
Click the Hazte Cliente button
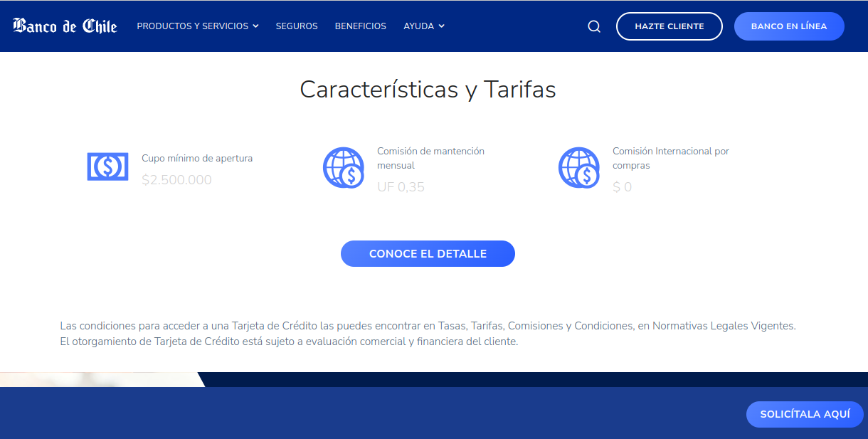669,26
